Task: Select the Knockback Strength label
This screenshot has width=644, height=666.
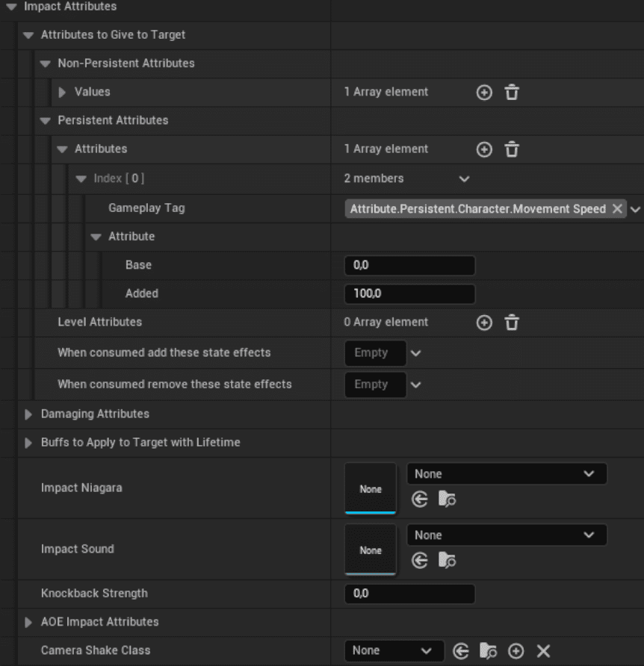Action: (94, 594)
